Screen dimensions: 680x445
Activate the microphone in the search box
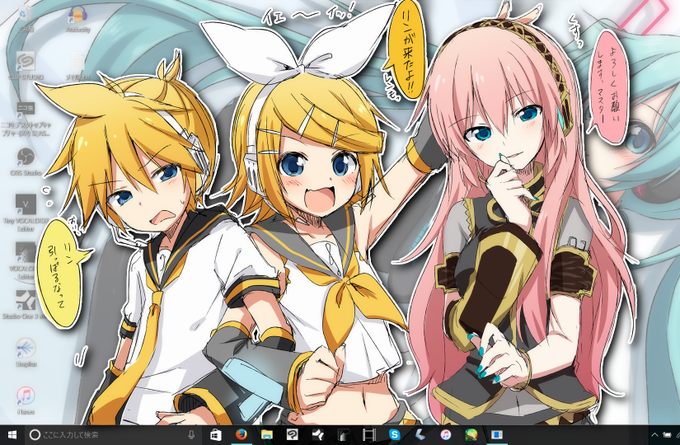coord(191,435)
